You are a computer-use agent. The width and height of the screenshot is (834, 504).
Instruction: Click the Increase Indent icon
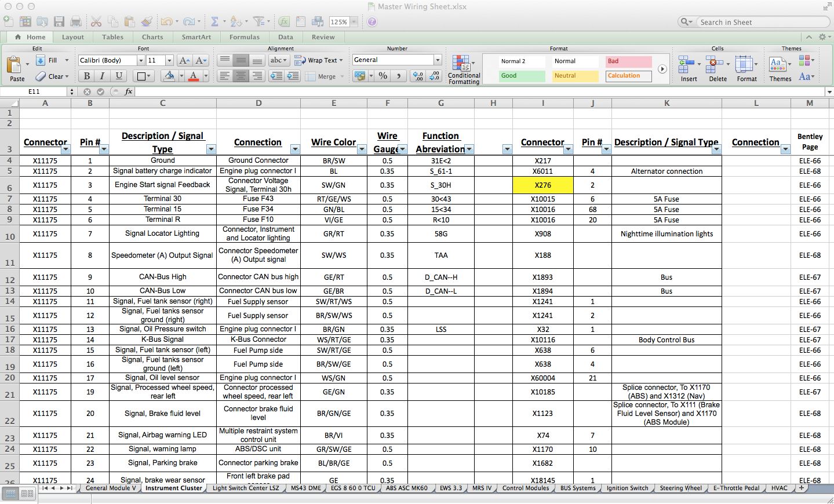[x=293, y=76]
